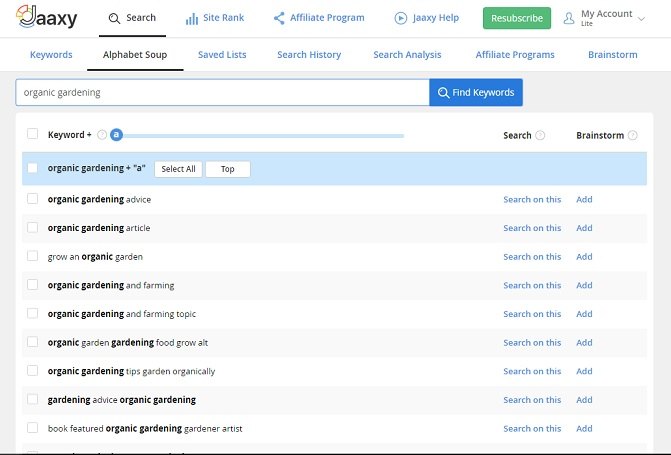
Task: Add gardening advice organic gardening to Brainstorm
Action: (584, 400)
